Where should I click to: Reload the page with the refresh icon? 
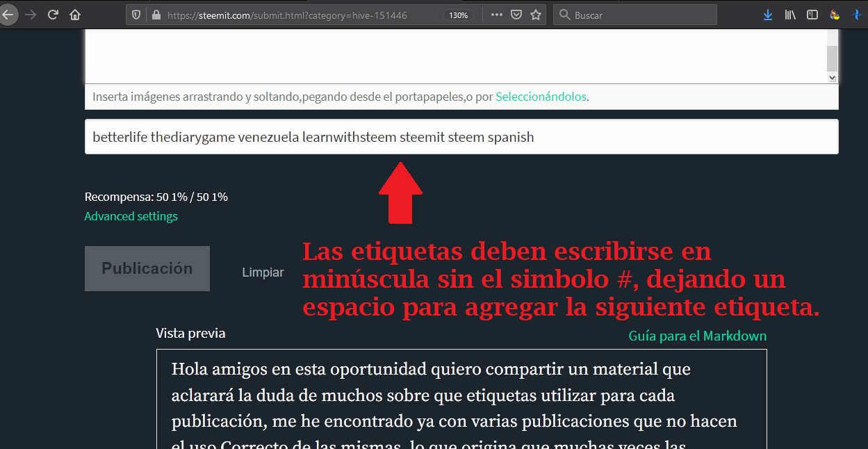53,15
